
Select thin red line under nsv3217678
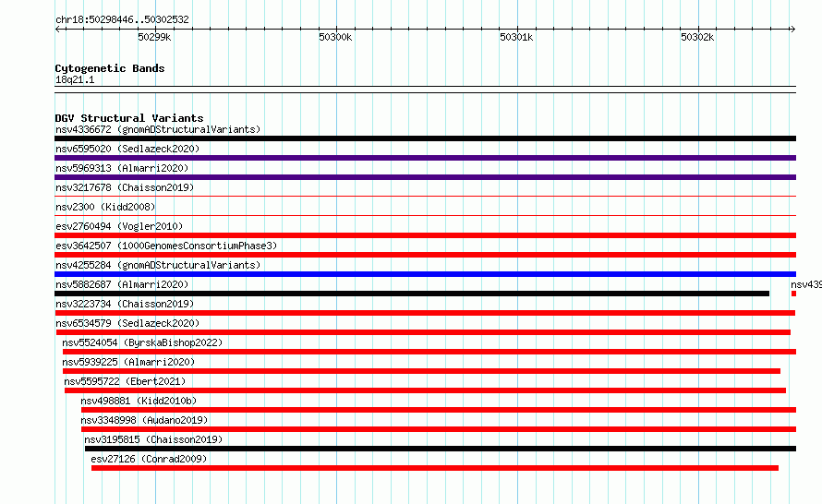(425, 197)
